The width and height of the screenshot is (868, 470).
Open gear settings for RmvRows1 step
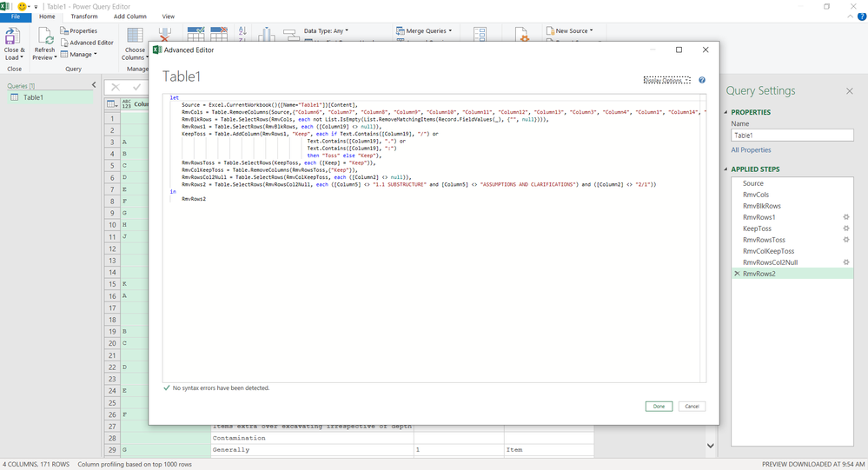pos(846,217)
